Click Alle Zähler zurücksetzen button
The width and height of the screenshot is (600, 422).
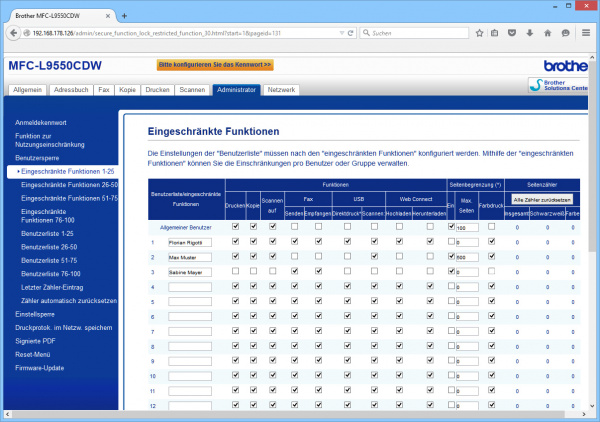(542, 200)
